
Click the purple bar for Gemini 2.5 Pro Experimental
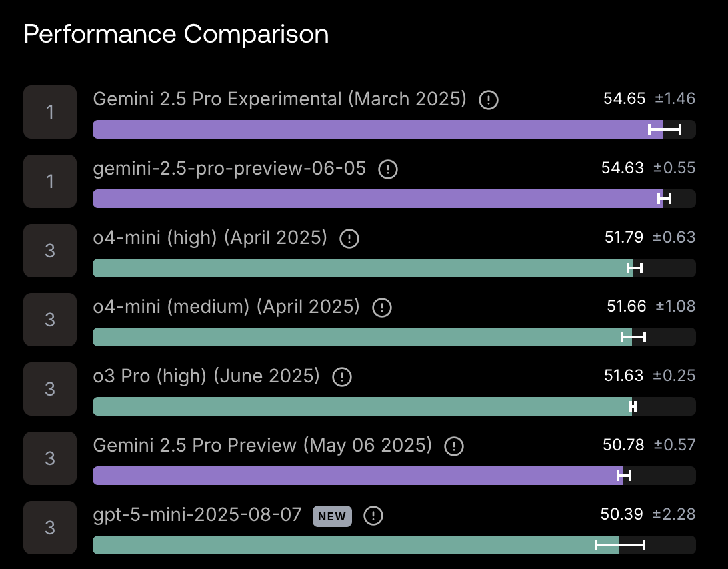(x=378, y=129)
